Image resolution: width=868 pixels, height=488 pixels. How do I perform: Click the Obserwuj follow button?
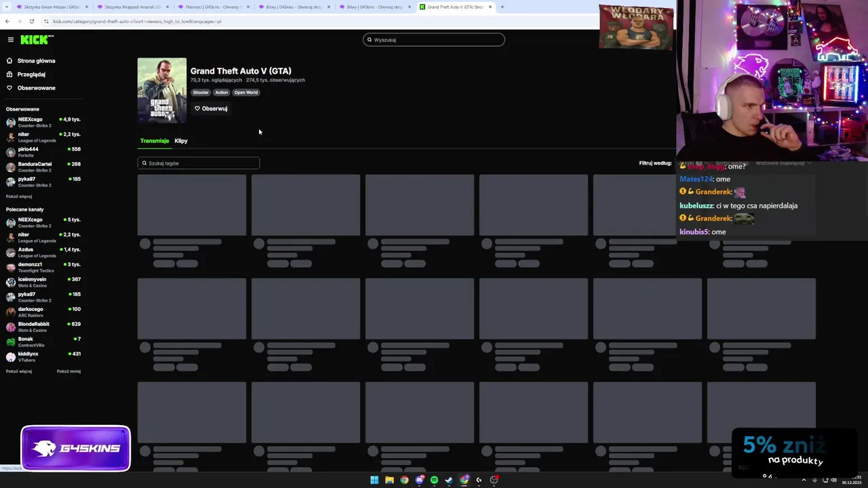211,108
